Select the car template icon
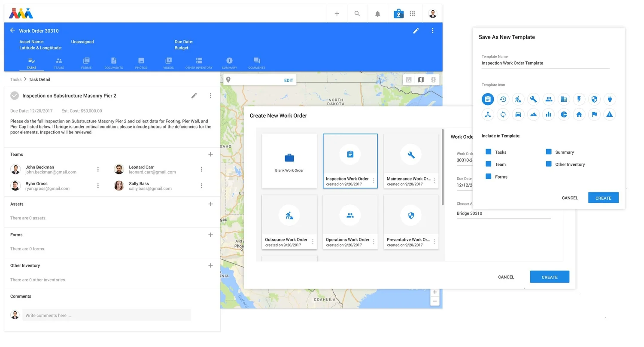The image size is (644, 347). click(x=518, y=115)
